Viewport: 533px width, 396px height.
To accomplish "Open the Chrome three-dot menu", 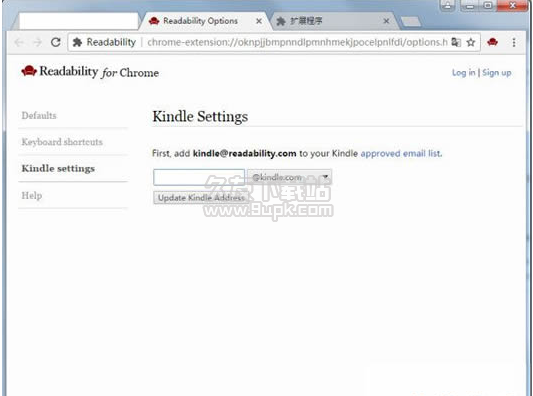I will pos(514,42).
